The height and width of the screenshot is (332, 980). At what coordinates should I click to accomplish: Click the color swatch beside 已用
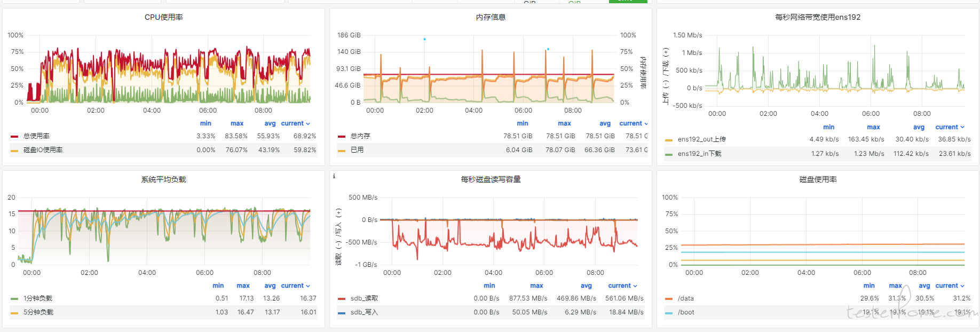[342, 150]
